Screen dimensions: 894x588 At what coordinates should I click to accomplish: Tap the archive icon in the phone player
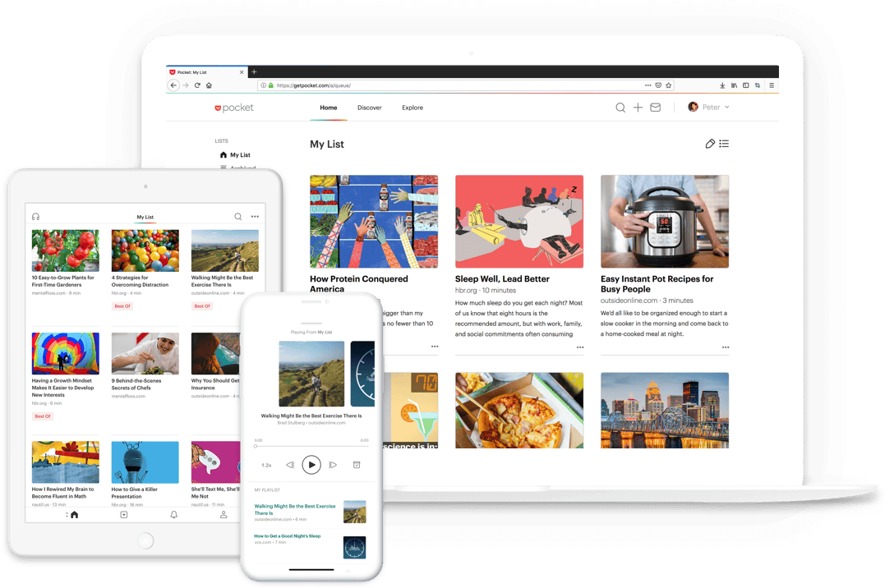pyautogui.click(x=357, y=465)
